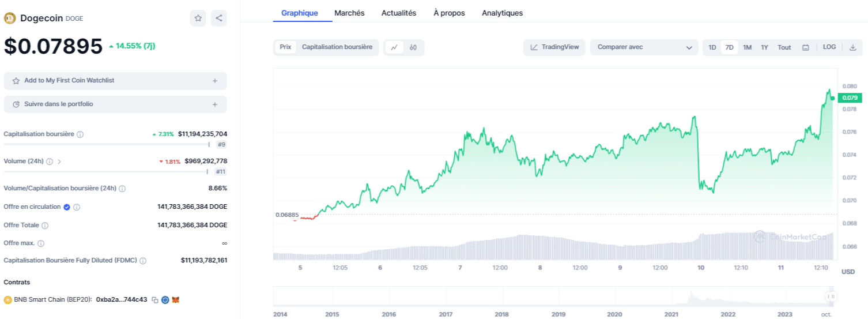
Task: Toggle the LOG scale option
Action: coord(829,47)
